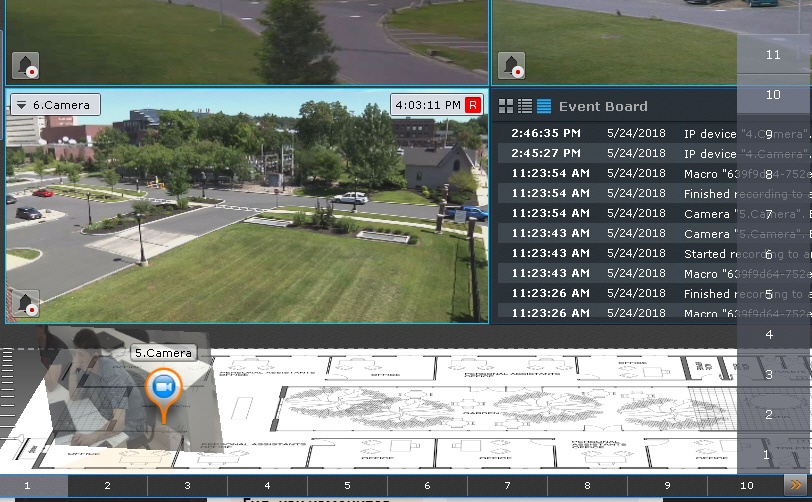Expand more layouts with double-arrow button
Image resolution: width=812 pixels, height=502 pixels.
click(x=795, y=484)
